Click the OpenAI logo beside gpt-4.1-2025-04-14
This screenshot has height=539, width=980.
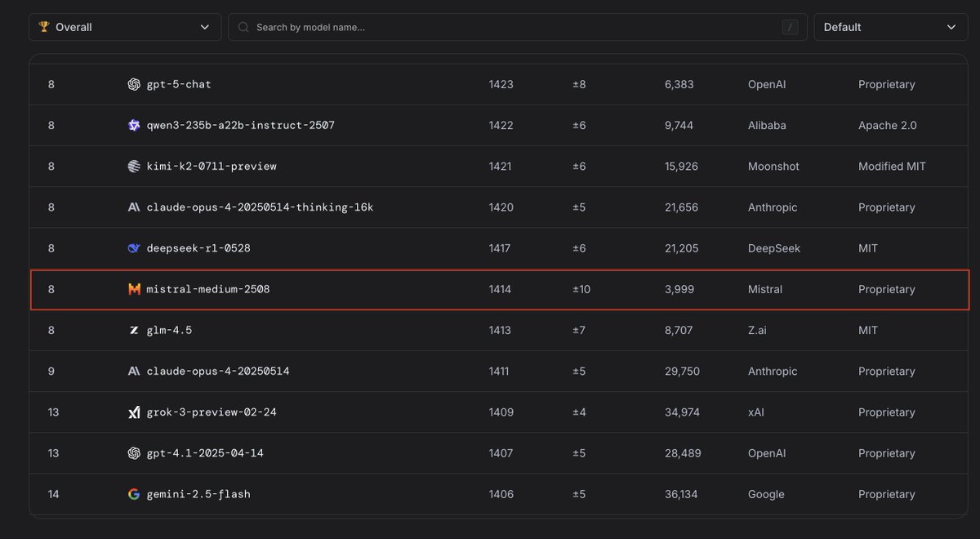pos(134,453)
